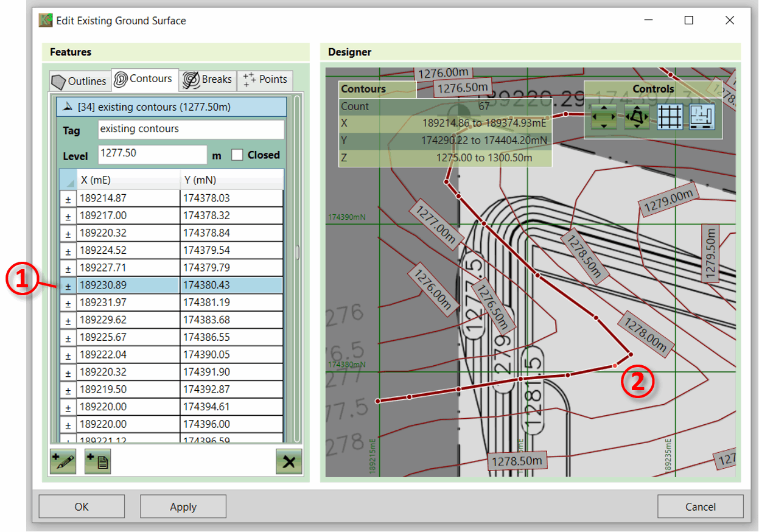759x532 pixels.
Task: Select the X cell 189230.89
Action: pos(128,285)
